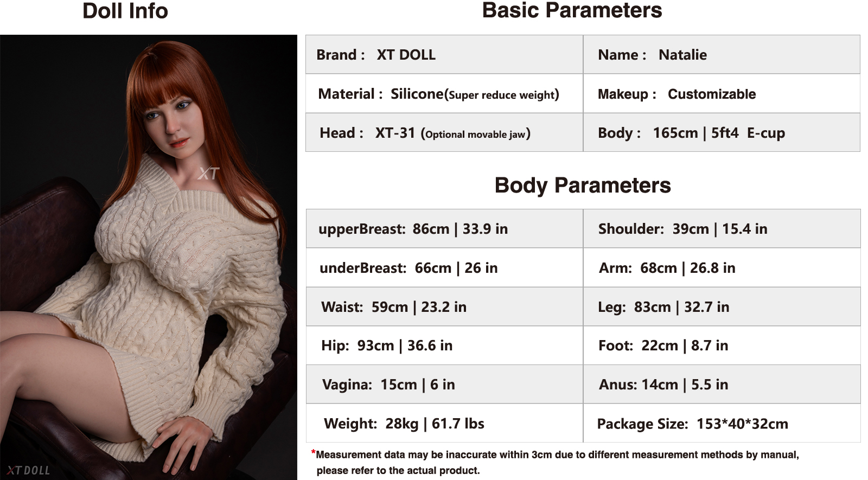Click the Weight 28kg cell

click(x=444, y=424)
